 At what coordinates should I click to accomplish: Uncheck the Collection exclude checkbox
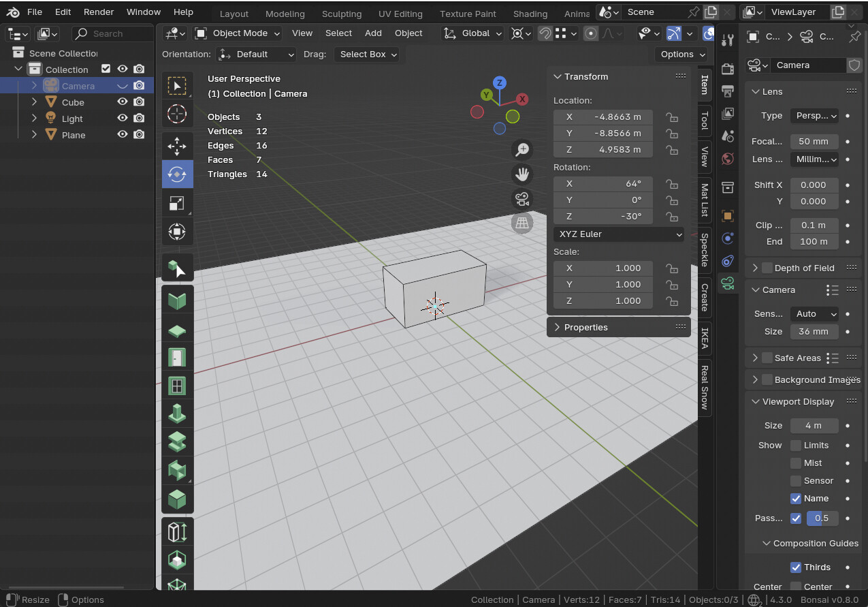point(106,69)
